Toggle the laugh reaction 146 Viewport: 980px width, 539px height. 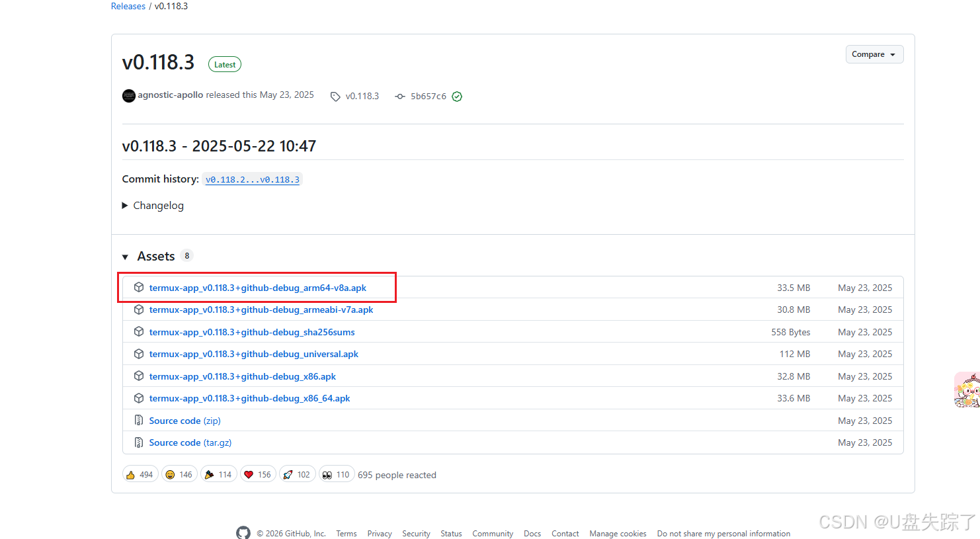pyautogui.click(x=179, y=474)
